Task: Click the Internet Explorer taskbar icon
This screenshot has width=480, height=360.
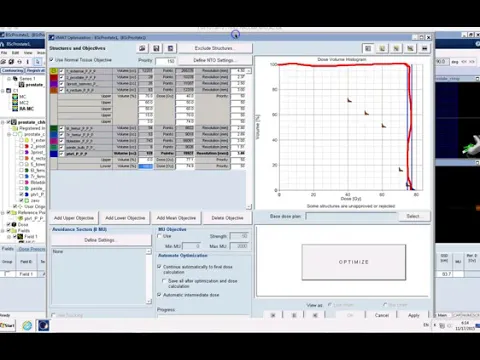Action: click(27, 325)
